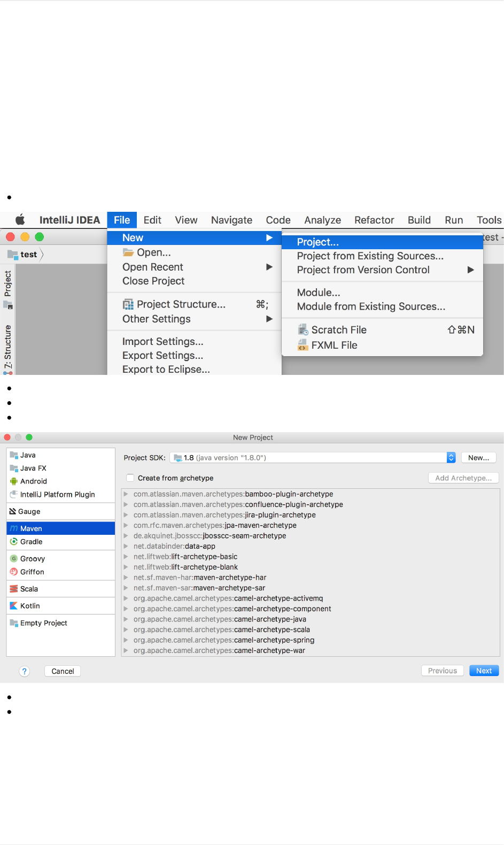Click the Open folder icon in File menu
Viewport: 504px width, 845px height.
(128, 252)
